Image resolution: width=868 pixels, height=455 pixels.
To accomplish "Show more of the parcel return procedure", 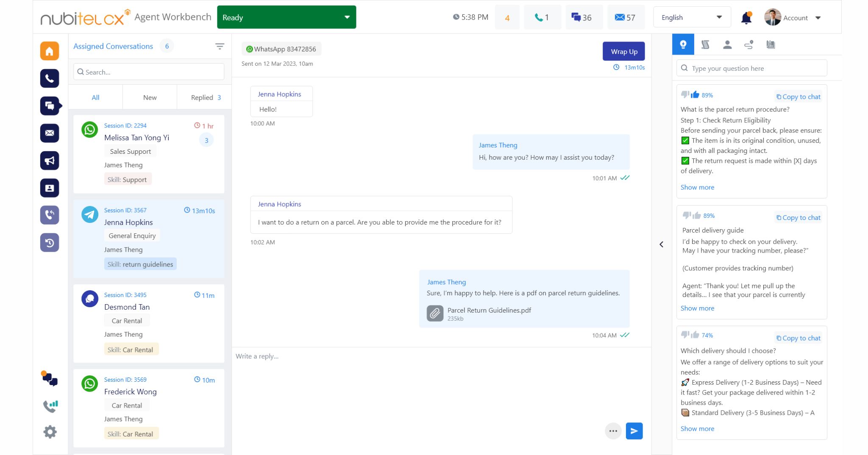I will (x=697, y=187).
